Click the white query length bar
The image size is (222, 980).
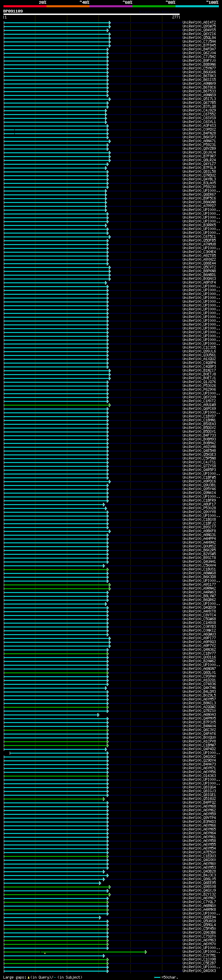(92, 15)
